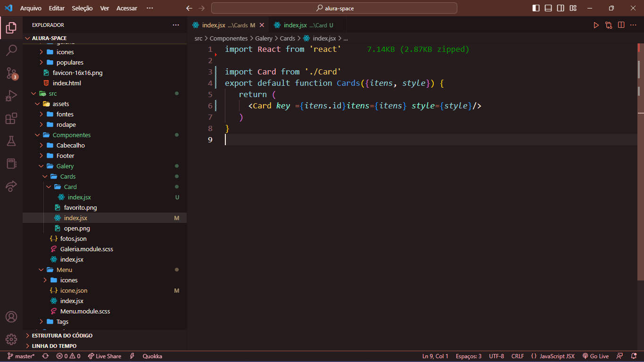Open fotos.json file
Screen dimensions: 644x362
point(74,239)
